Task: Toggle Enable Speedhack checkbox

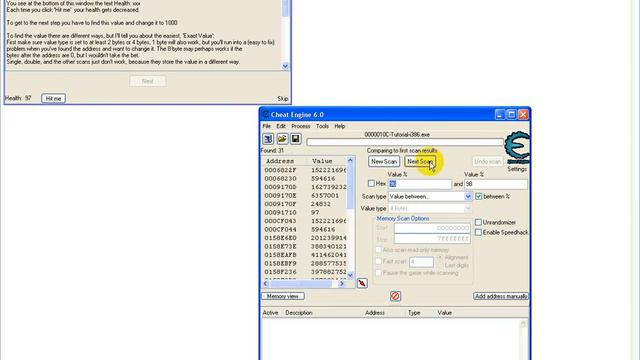Action: click(x=478, y=232)
